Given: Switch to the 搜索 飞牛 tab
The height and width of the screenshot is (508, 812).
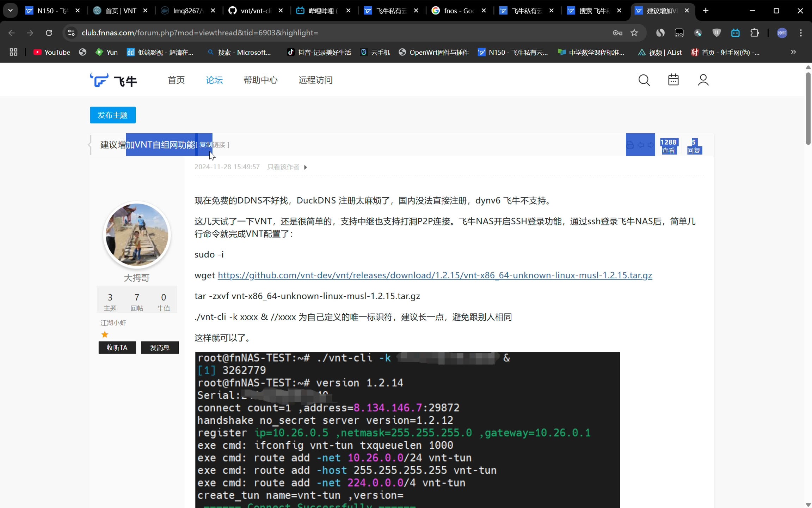Looking at the screenshot, I should coord(594,11).
